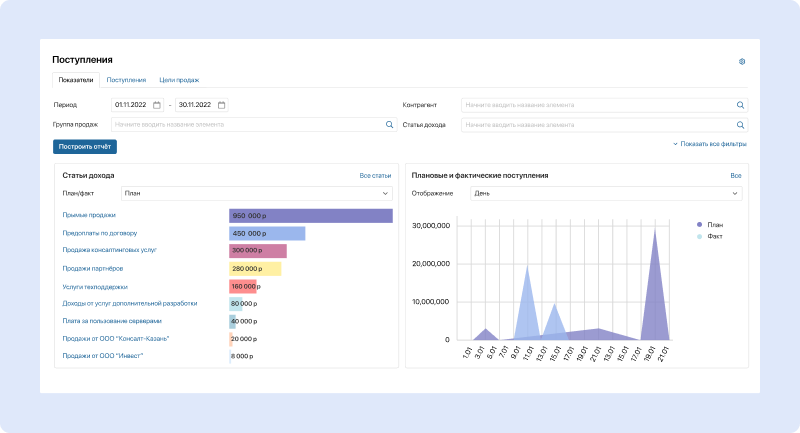Open the settings gear icon
This screenshot has width=800, height=433.
point(742,62)
